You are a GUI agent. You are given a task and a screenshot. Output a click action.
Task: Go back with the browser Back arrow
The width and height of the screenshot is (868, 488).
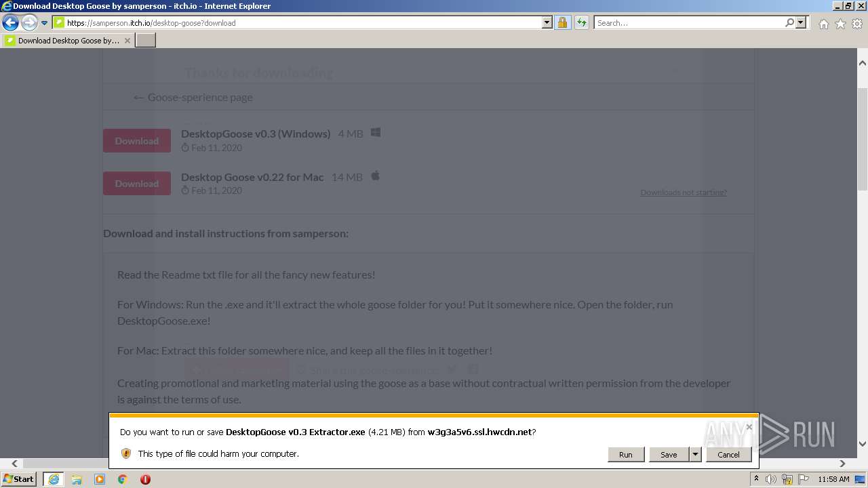[10, 22]
